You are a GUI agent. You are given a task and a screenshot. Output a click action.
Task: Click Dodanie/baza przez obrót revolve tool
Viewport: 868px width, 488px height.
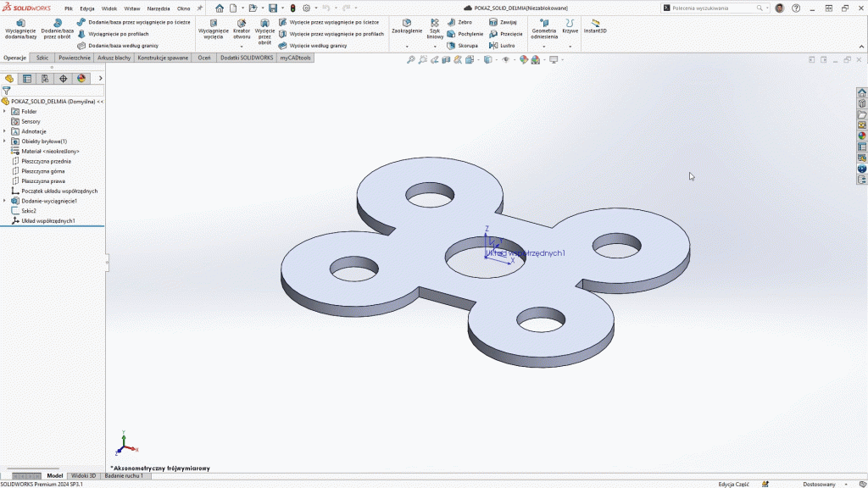click(x=57, y=30)
